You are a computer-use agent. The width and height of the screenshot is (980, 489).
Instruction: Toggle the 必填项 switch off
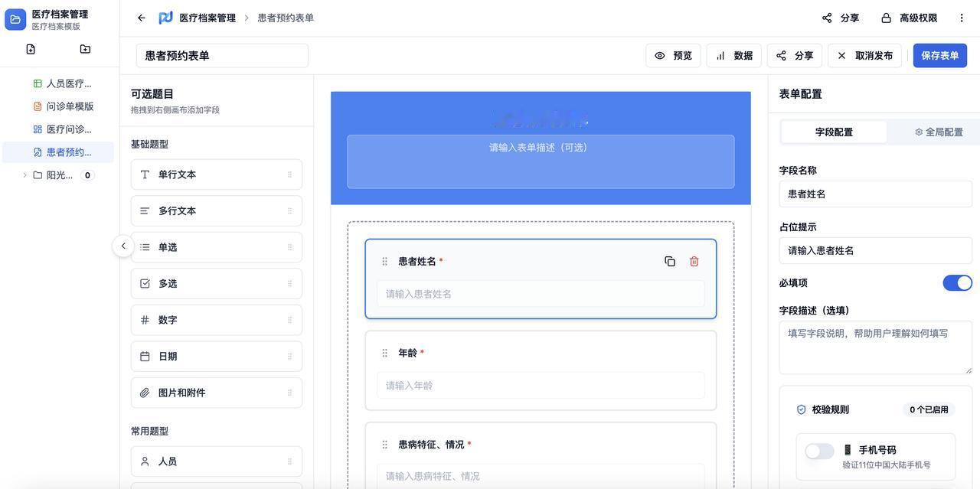957,283
